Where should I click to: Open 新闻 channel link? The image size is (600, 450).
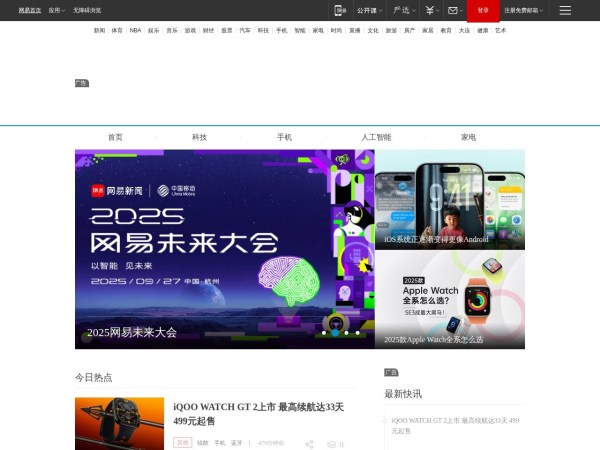[x=99, y=30]
